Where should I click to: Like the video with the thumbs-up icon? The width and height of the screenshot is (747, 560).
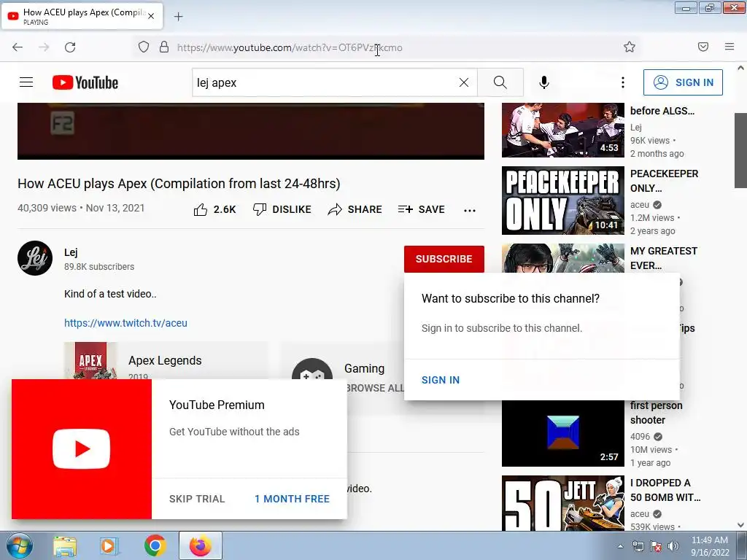click(x=201, y=209)
